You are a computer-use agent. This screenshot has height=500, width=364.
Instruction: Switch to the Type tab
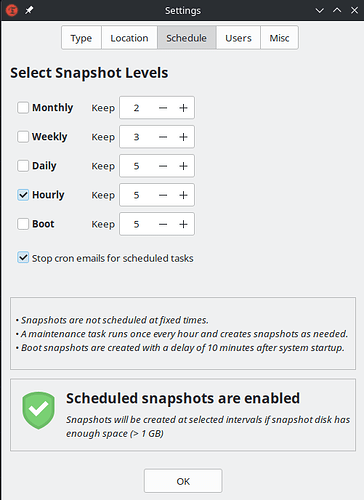tap(81, 38)
